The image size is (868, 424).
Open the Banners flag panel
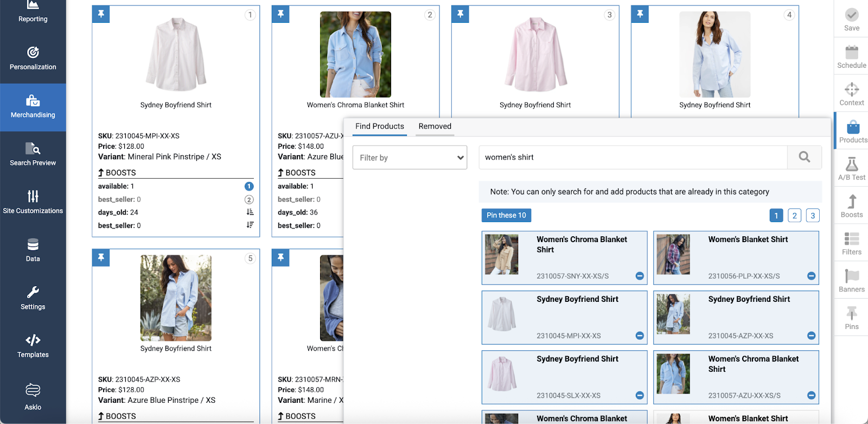851,276
